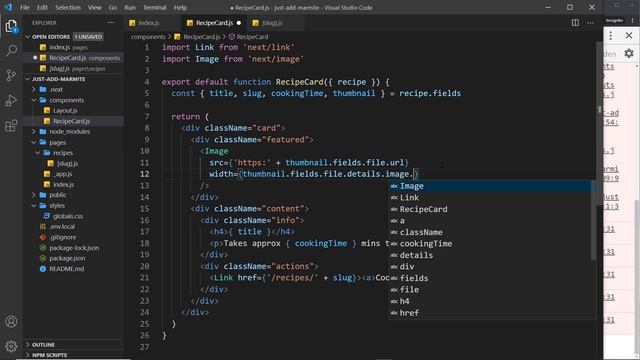
Task: Open the Run and Debug view
Action: 11,100
